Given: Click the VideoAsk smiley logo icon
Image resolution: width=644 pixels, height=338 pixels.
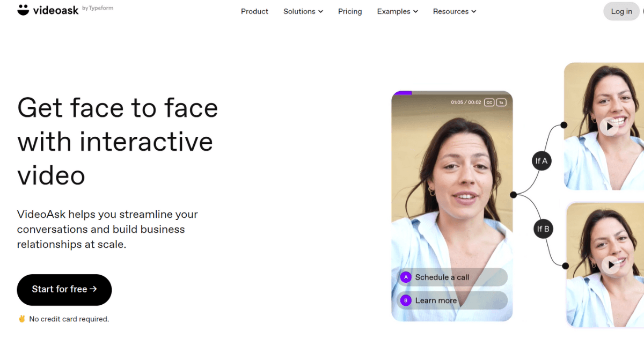Looking at the screenshot, I should tap(23, 10).
